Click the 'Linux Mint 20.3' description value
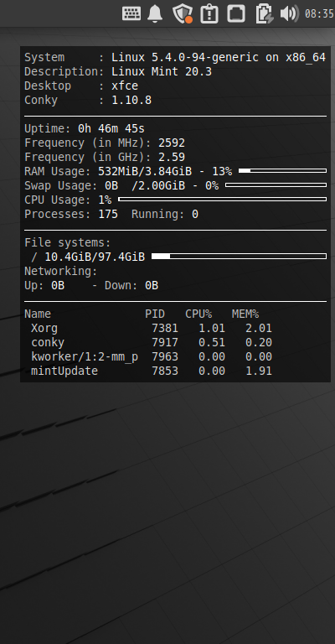This screenshot has height=644, width=335. [162, 72]
